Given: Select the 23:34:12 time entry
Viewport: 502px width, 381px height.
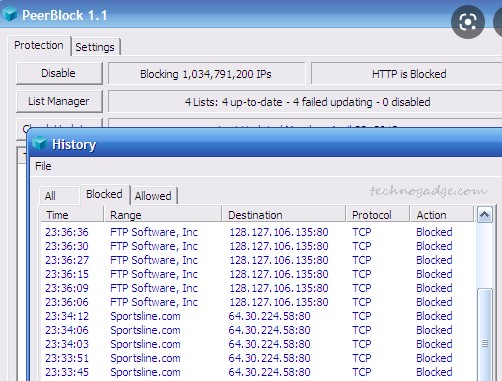Looking at the screenshot, I should (x=67, y=316).
